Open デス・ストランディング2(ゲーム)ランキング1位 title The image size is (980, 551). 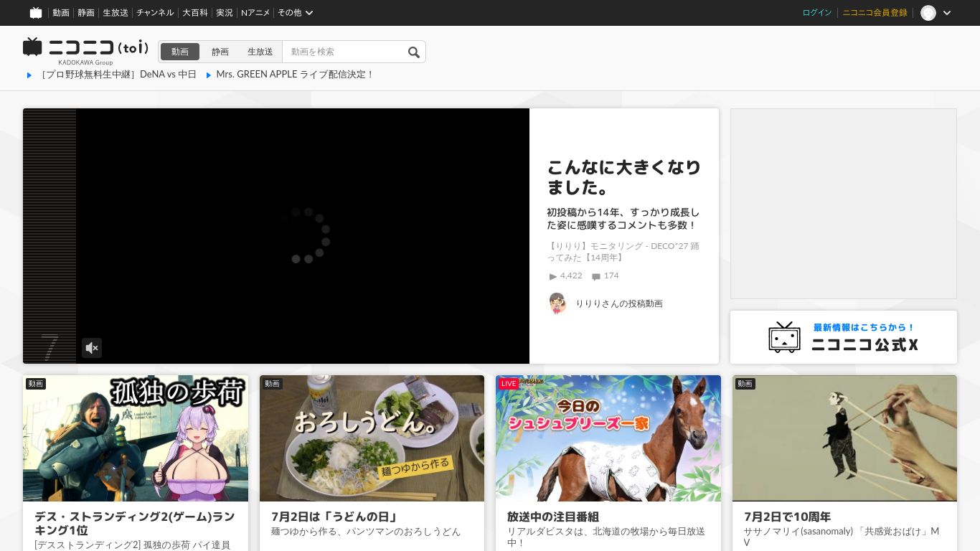tap(135, 524)
